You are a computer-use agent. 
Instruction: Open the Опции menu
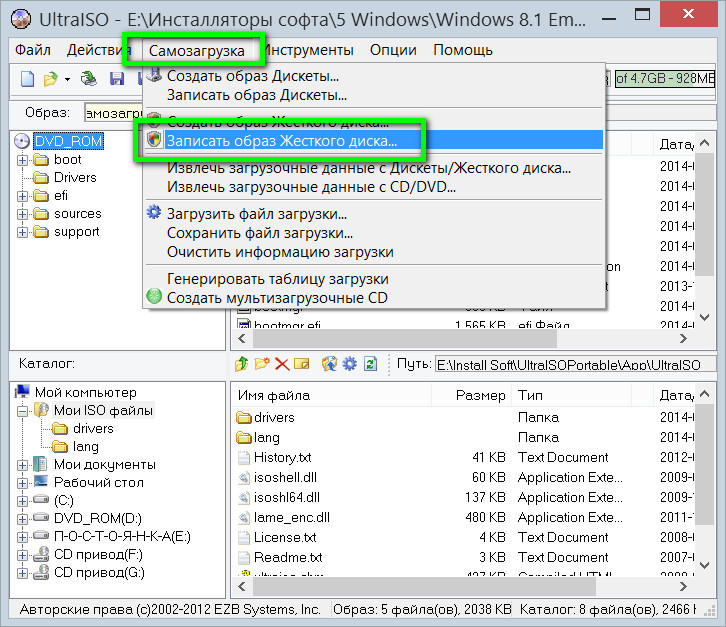pos(393,50)
